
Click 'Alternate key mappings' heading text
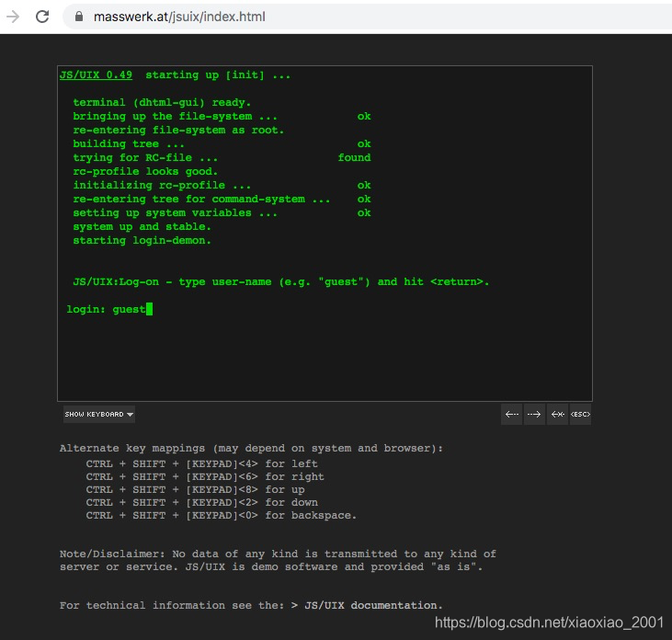(251, 449)
